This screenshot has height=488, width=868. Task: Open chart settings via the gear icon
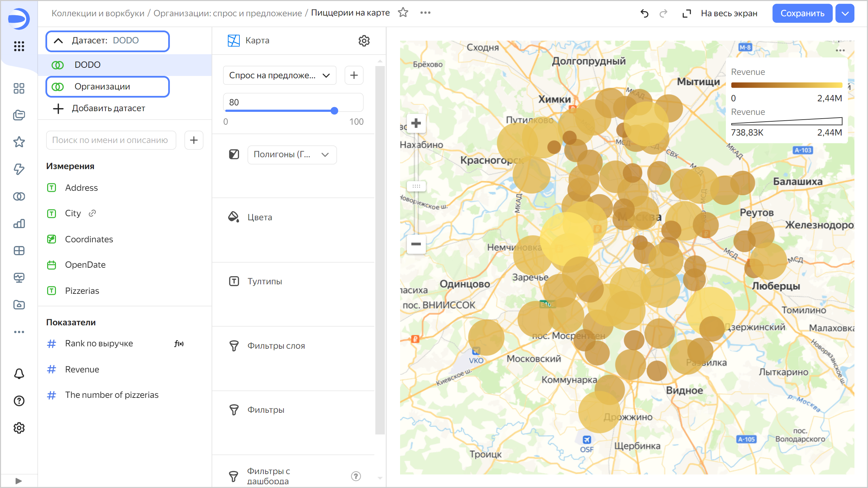tap(364, 41)
